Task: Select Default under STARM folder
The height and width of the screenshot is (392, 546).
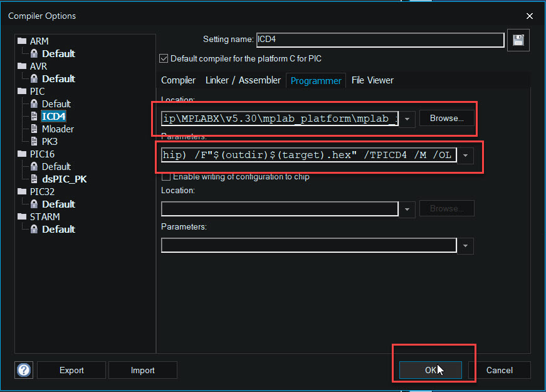Action: click(58, 230)
